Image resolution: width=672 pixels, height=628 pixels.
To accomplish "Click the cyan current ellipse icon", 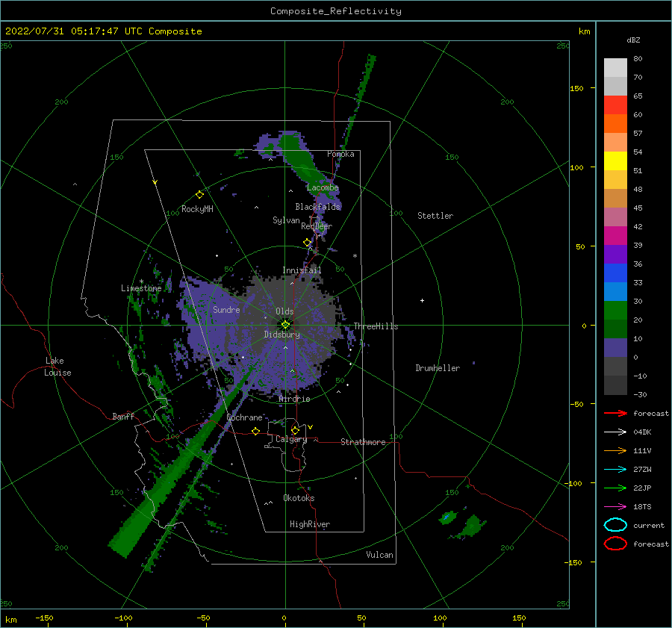I will (615, 525).
